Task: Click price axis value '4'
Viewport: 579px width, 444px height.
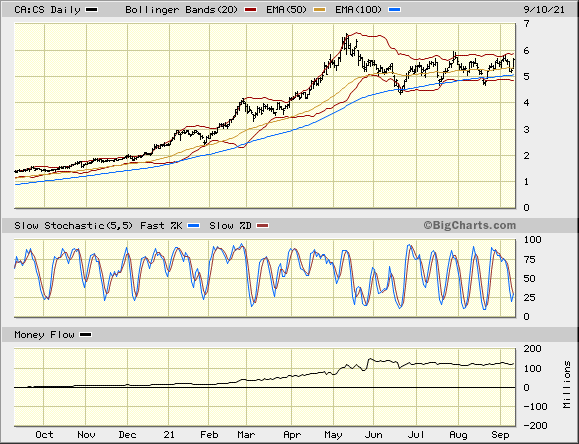Action: 527,103
